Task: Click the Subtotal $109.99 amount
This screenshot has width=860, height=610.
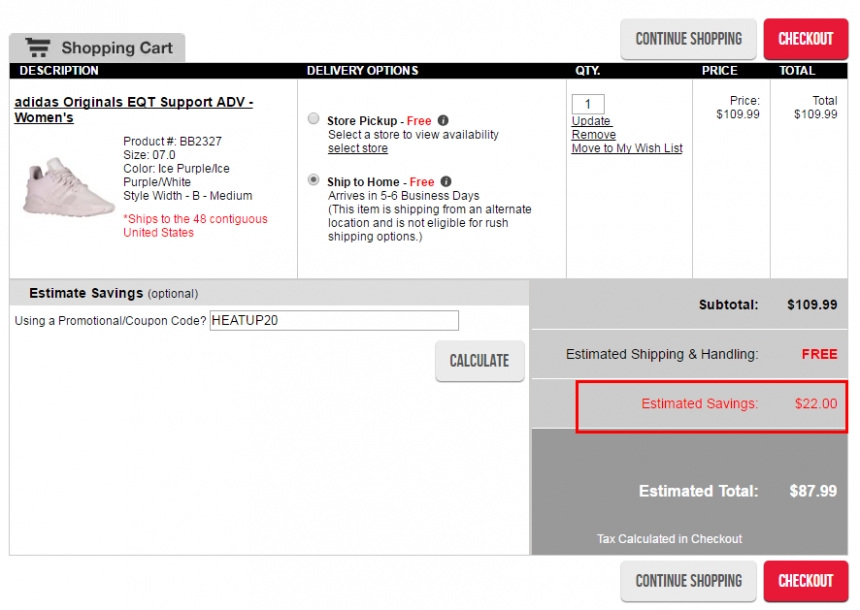Action: coord(812,305)
